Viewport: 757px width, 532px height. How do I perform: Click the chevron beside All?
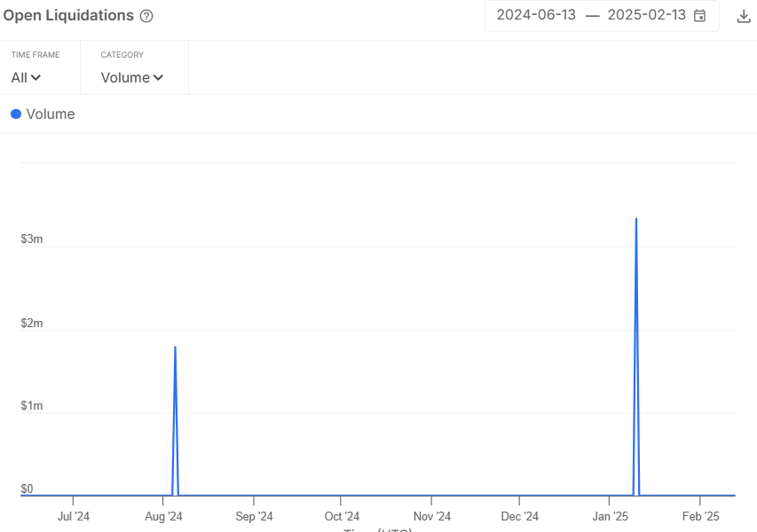pyautogui.click(x=35, y=77)
